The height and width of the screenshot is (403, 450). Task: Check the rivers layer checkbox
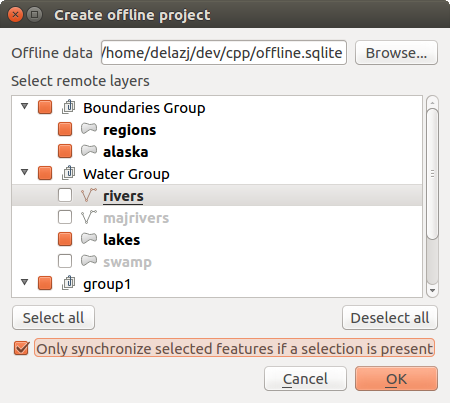(65, 195)
